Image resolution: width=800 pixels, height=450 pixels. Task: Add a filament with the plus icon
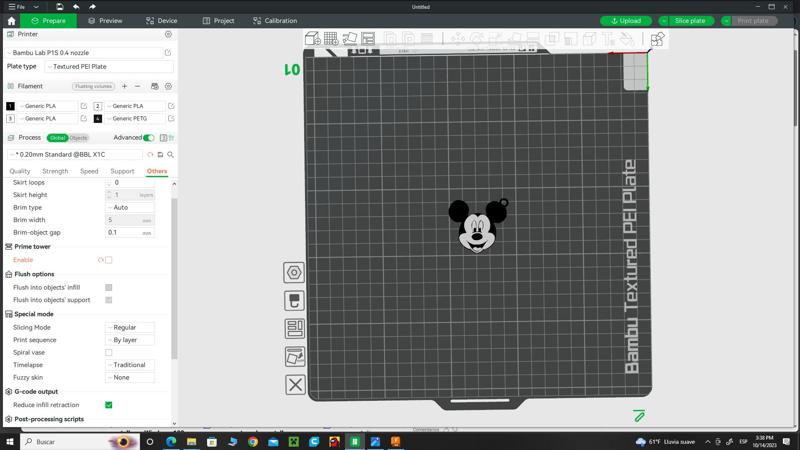[x=124, y=86]
